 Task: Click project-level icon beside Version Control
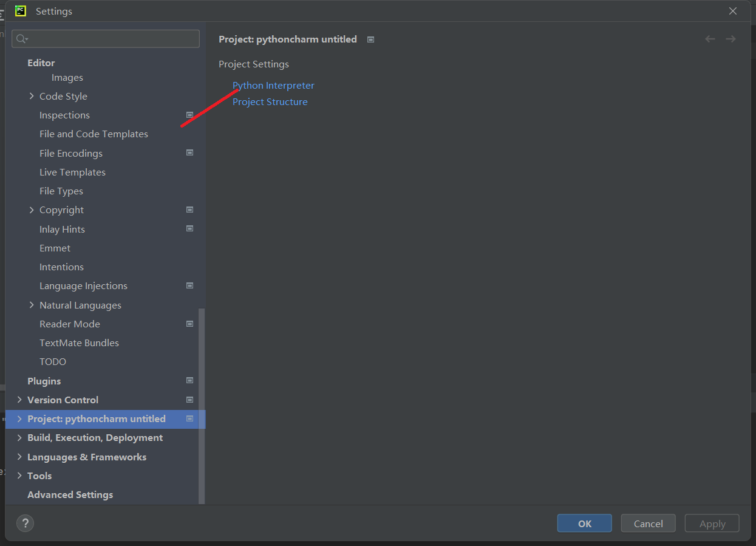pos(189,400)
